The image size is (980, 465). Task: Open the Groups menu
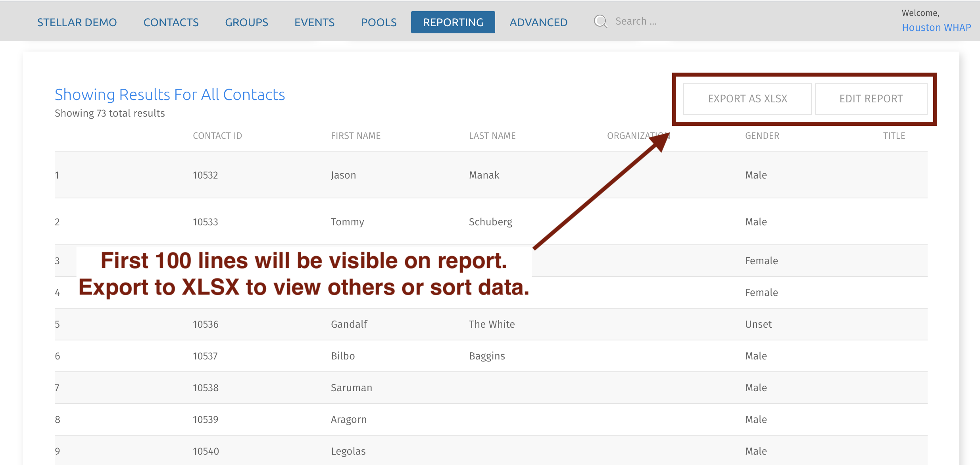246,22
